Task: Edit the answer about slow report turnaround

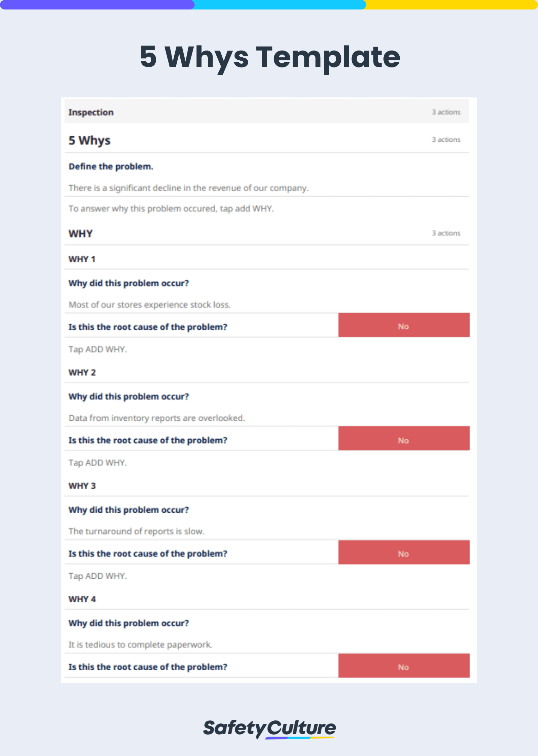Action: coord(136,531)
